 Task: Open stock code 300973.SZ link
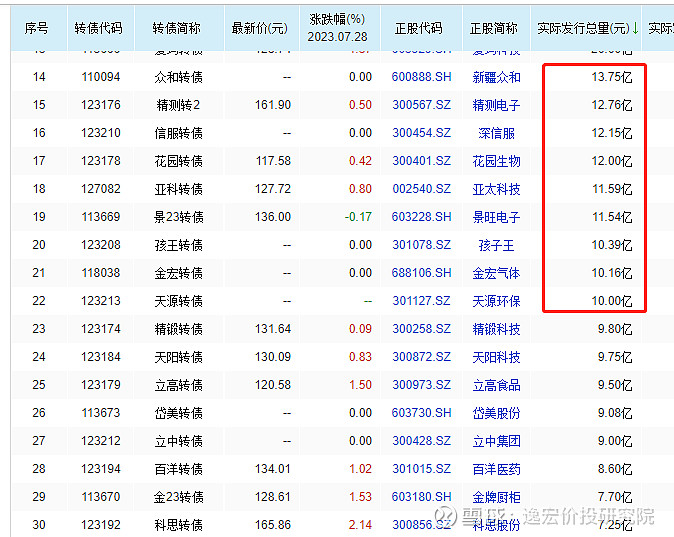tap(421, 385)
